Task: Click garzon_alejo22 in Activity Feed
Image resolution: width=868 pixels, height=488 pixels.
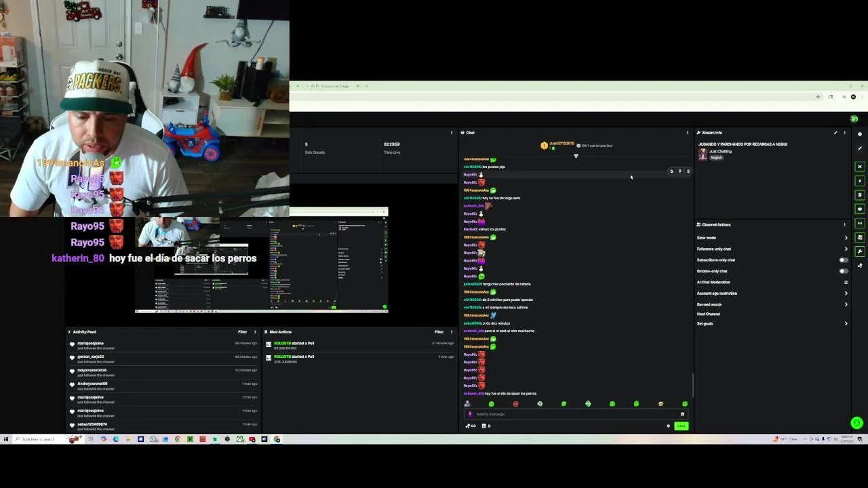Action: coord(90,357)
